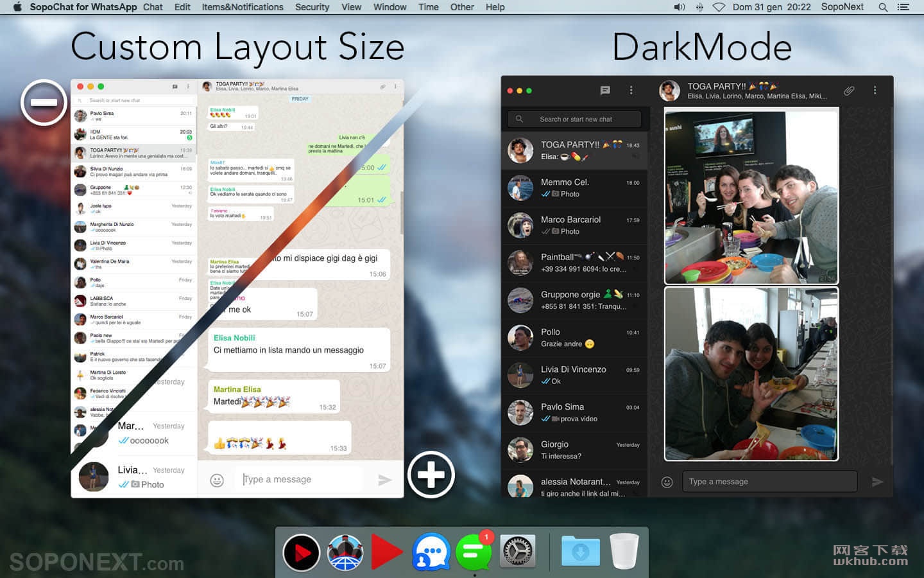
Task: Open Marco Barcariol chat in dark list
Action: pos(574,225)
